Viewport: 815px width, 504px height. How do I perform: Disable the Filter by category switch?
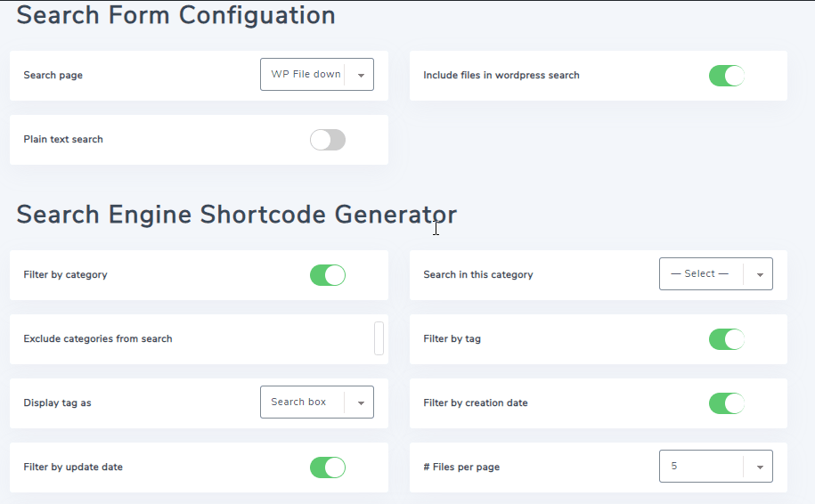point(327,275)
